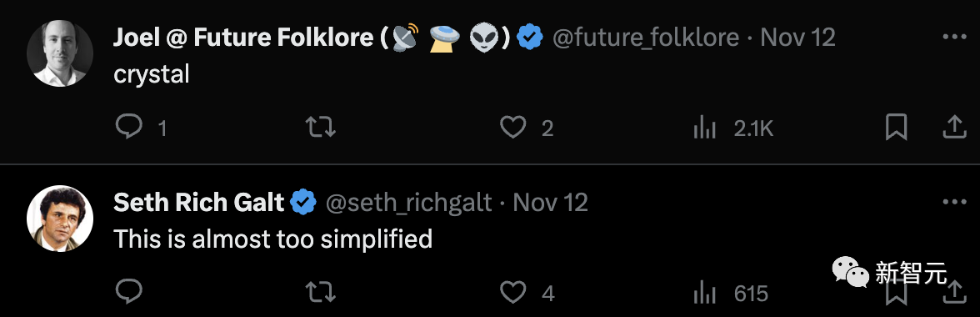Like the "crystal" tweet
This screenshot has height=317, width=980.
(513, 128)
